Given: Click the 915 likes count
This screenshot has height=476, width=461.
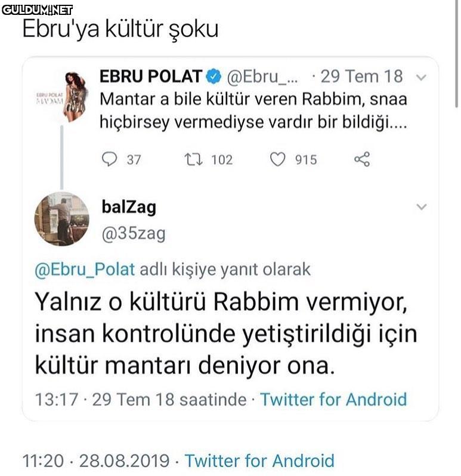Looking at the screenshot, I should (306, 160).
